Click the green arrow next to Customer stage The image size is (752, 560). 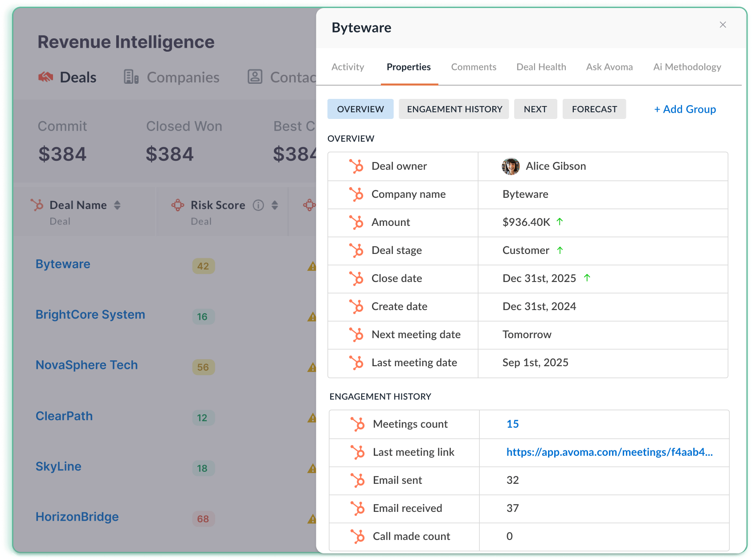click(560, 250)
